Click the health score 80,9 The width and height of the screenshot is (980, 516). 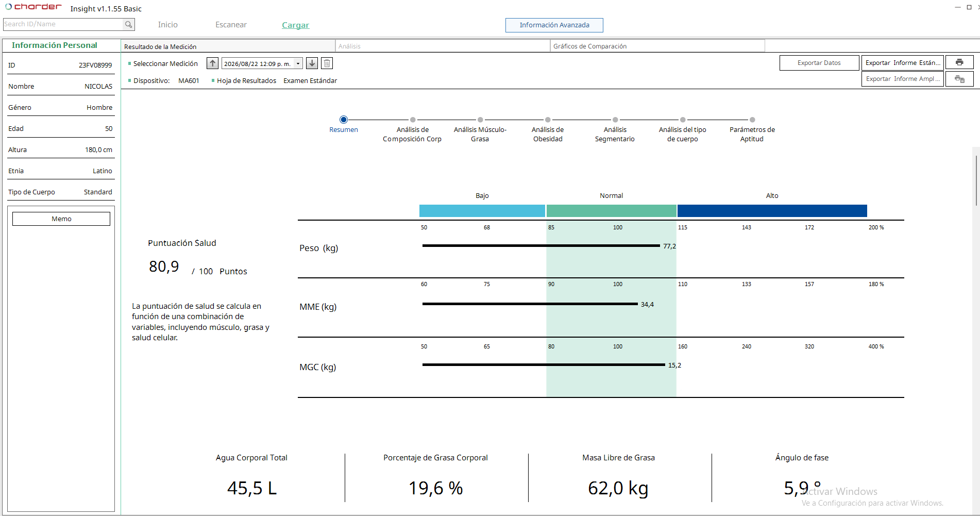(164, 267)
